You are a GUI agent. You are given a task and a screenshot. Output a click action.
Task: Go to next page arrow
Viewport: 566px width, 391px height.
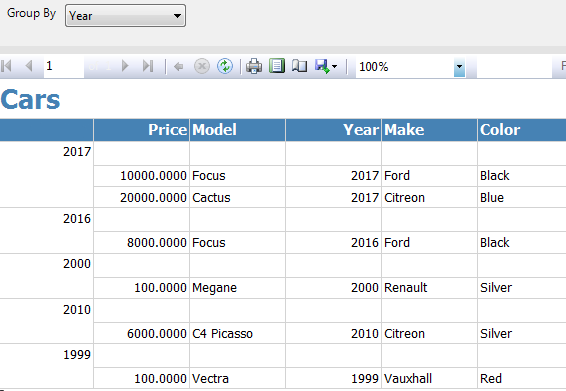coord(125,66)
